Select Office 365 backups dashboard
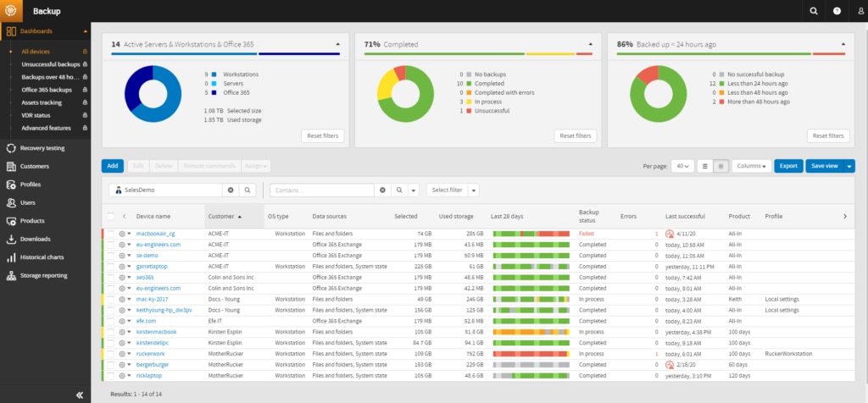 click(47, 90)
